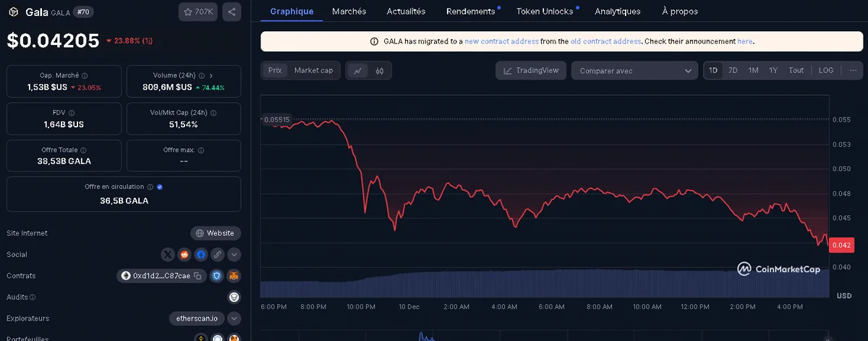Click the Gala coin logo icon
Screen dimensions: 868x341
point(12,12)
